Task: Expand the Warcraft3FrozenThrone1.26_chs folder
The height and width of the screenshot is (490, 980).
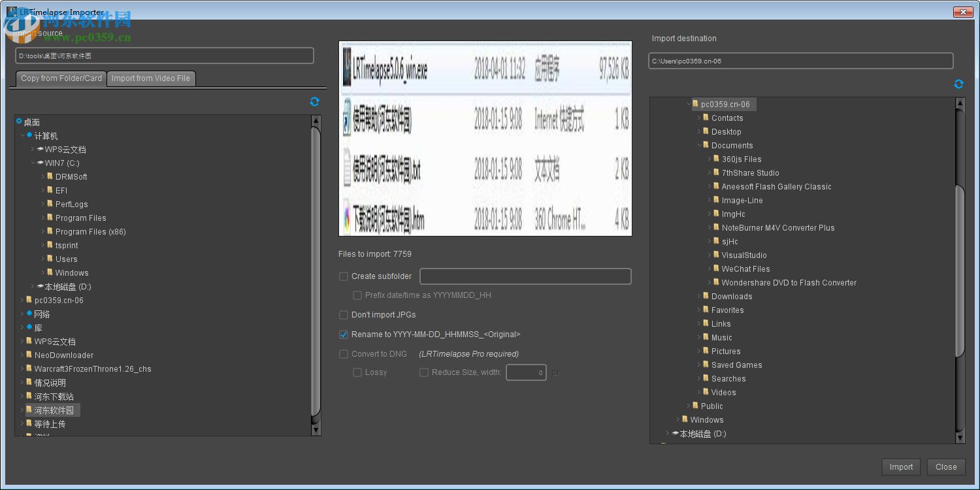Action: pos(22,369)
